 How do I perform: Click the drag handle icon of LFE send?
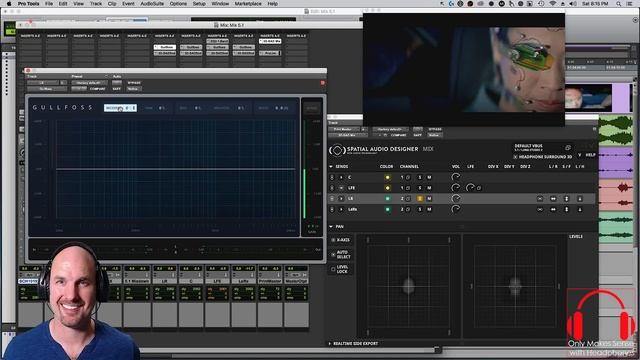(332, 188)
